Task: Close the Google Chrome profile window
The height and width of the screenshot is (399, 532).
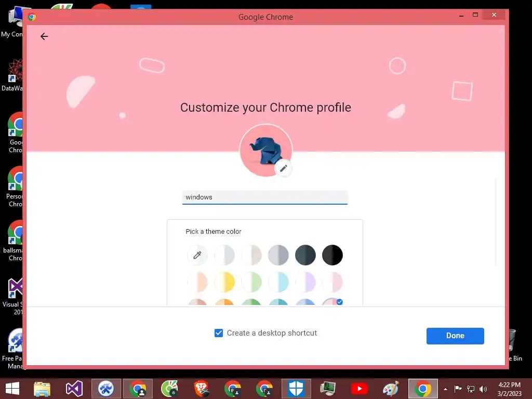Action: point(494,15)
